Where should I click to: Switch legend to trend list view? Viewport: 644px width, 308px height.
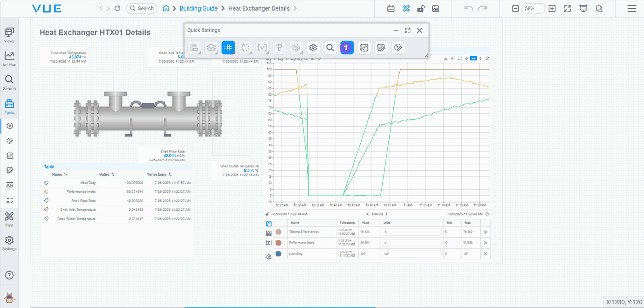tap(269, 223)
